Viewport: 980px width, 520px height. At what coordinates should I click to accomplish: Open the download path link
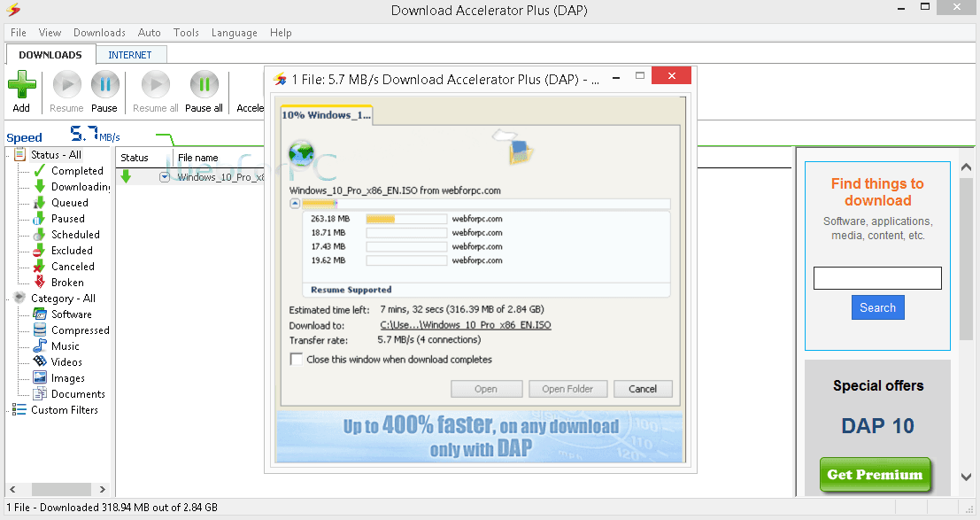[x=466, y=325]
